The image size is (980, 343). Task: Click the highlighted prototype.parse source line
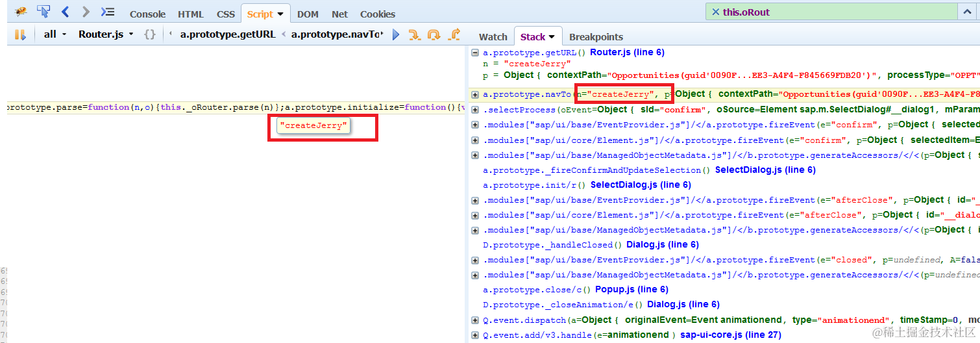(236, 107)
